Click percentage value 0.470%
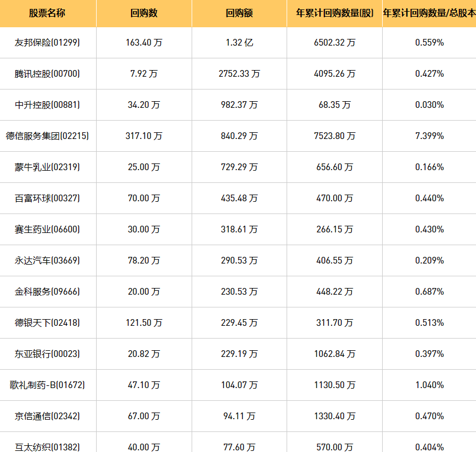This screenshot has width=476, height=452. (x=429, y=416)
